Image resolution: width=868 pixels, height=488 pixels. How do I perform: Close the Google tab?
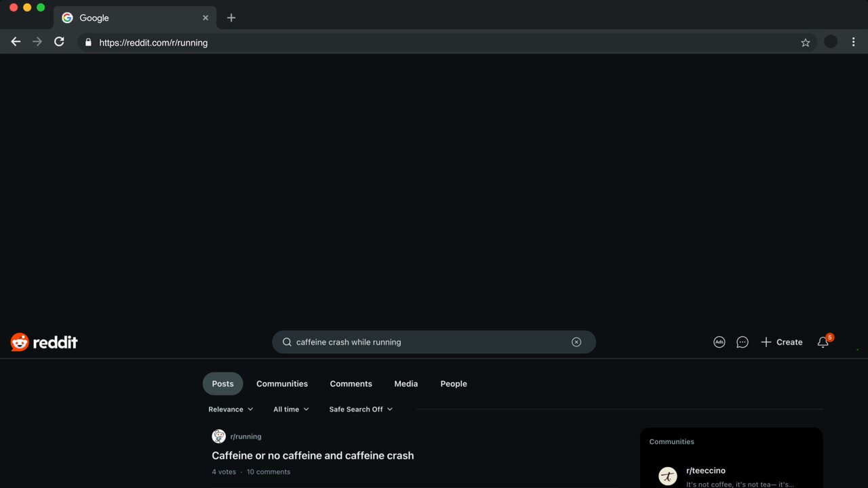pos(205,18)
